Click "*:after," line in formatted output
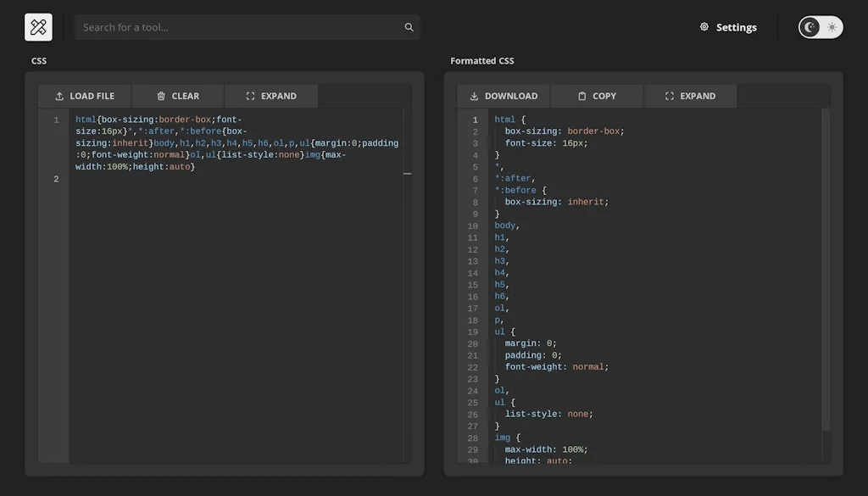Viewport: 868px width, 496px height. (515, 178)
